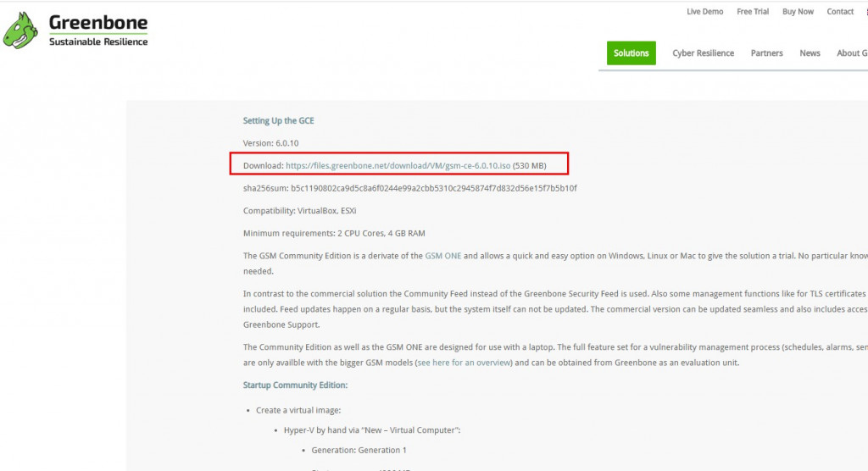
Task: Click the 'Version: 6.0.10' text
Action: pos(270,143)
